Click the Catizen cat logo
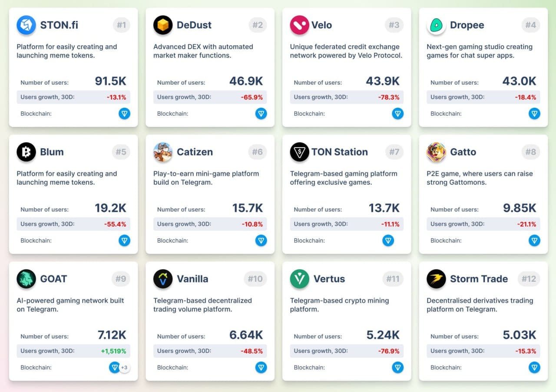The height and width of the screenshot is (392, 556). (163, 152)
